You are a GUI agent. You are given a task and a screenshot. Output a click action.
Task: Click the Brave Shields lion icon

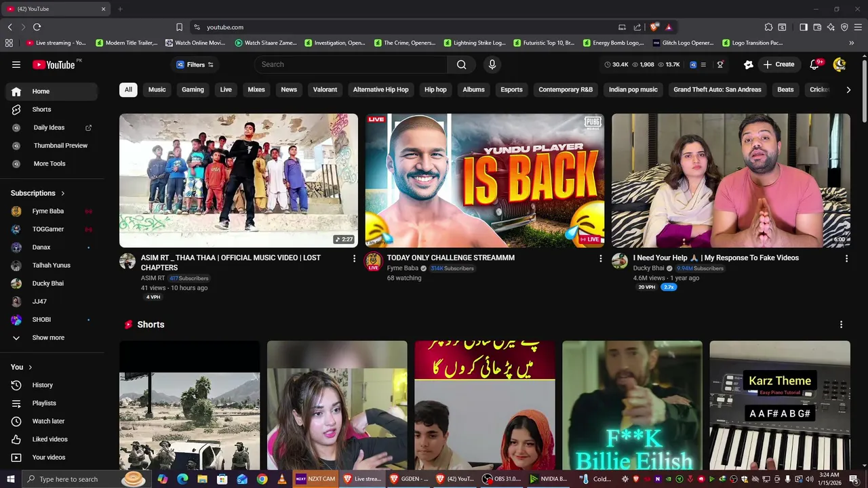654,27
